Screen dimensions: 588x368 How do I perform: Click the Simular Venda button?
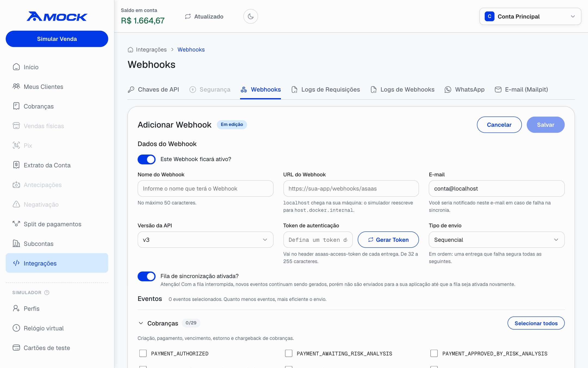click(x=57, y=39)
